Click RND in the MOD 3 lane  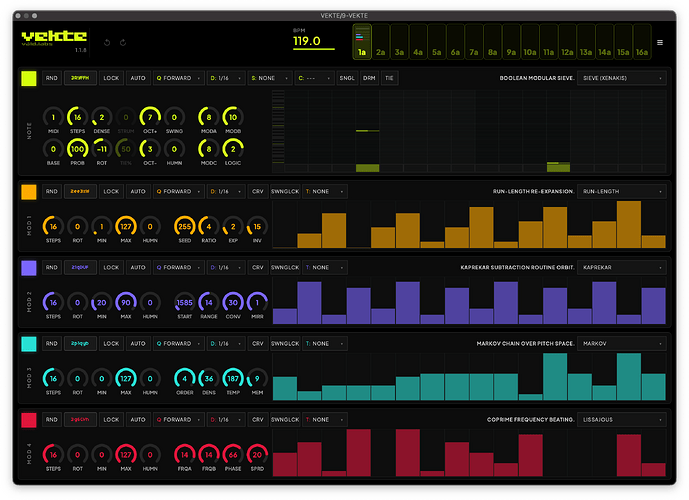coord(51,344)
